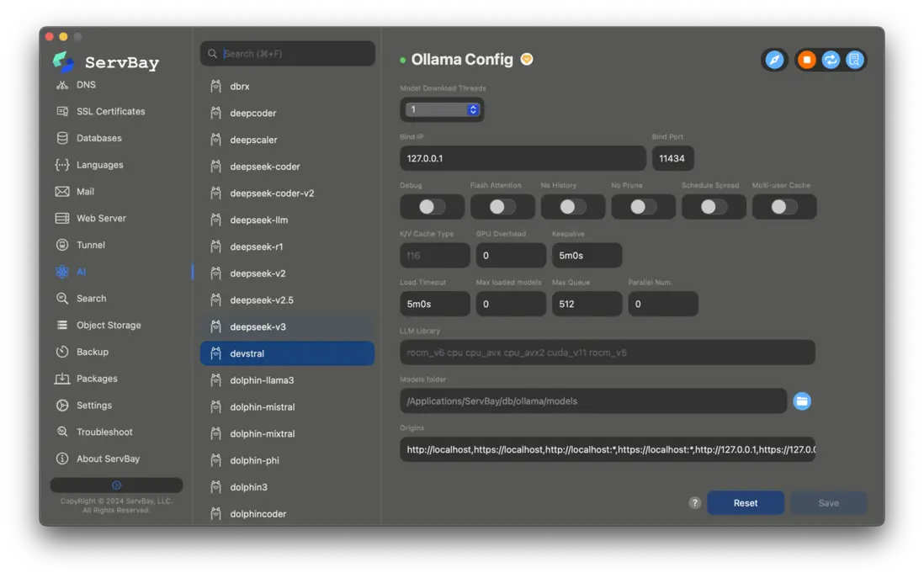This screenshot has height=578, width=924.
Task: Click the folder browse icon for Models folder
Action: [x=801, y=400]
